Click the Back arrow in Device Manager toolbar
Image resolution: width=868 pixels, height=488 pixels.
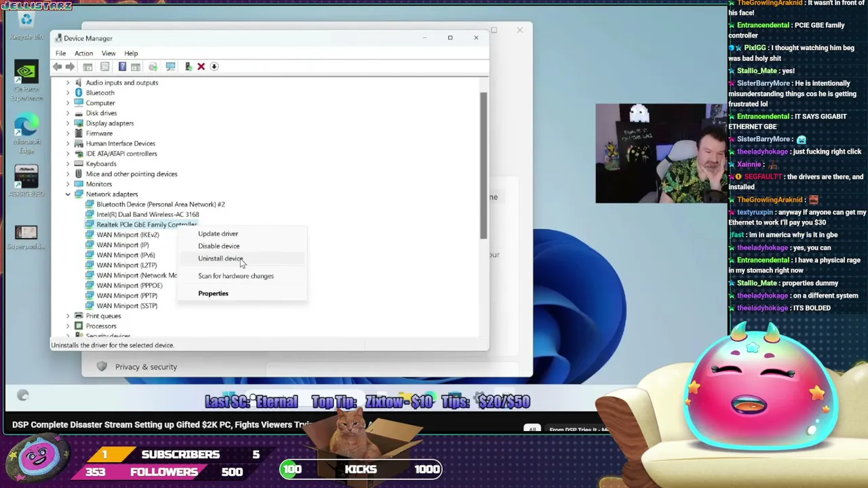58,66
